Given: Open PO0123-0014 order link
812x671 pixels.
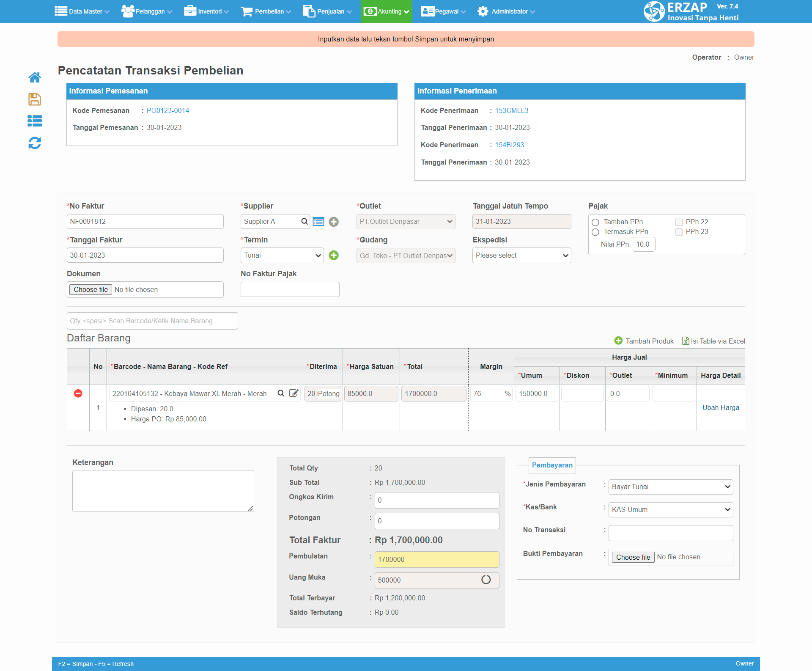Looking at the screenshot, I should [168, 110].
